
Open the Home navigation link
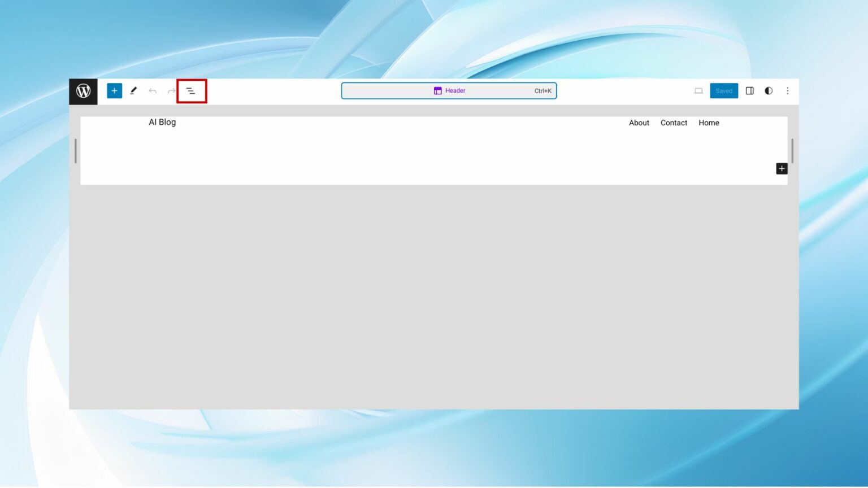709,123
